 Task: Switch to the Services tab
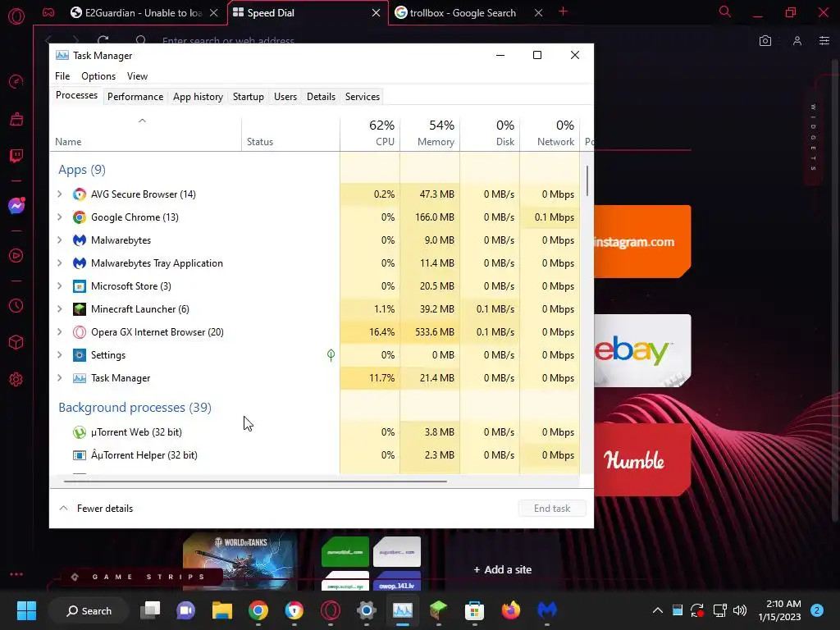362,97
